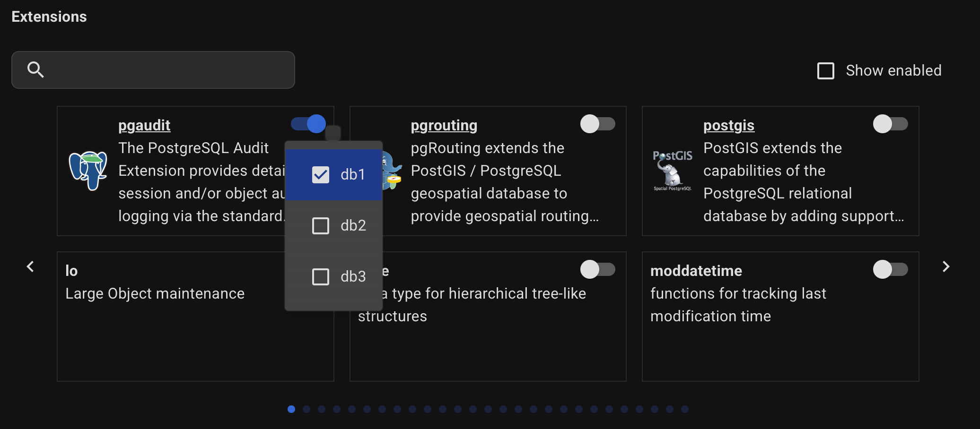Go to previous extensions page arrow
980x429 pixels.
tap(30, 267)
